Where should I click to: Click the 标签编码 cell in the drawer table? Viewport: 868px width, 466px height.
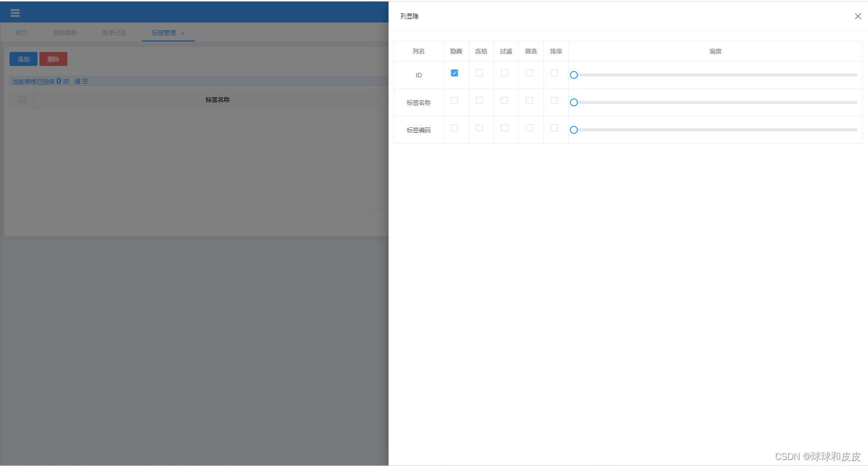pos(419,130)
